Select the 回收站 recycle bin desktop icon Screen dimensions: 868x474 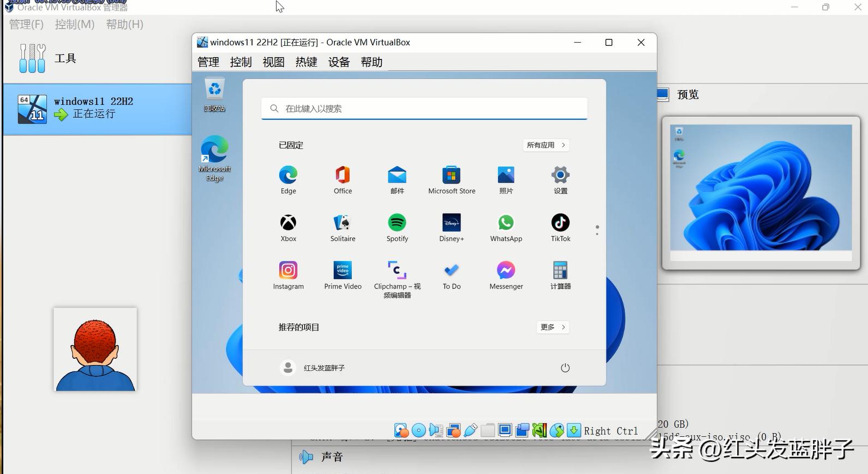214,96
